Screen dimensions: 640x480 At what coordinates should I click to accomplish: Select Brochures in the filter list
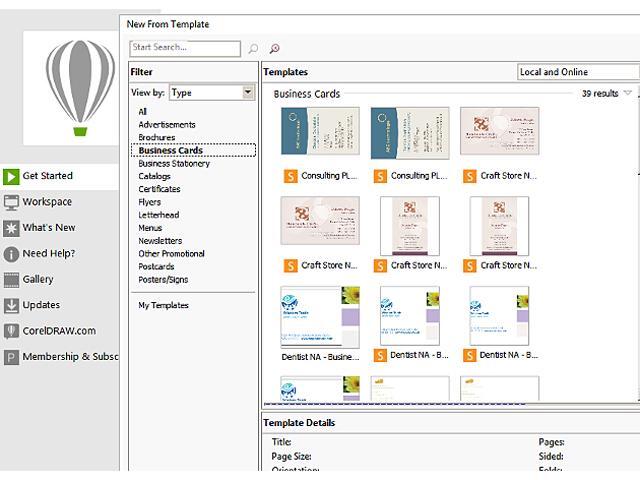(x=156, y=138)
